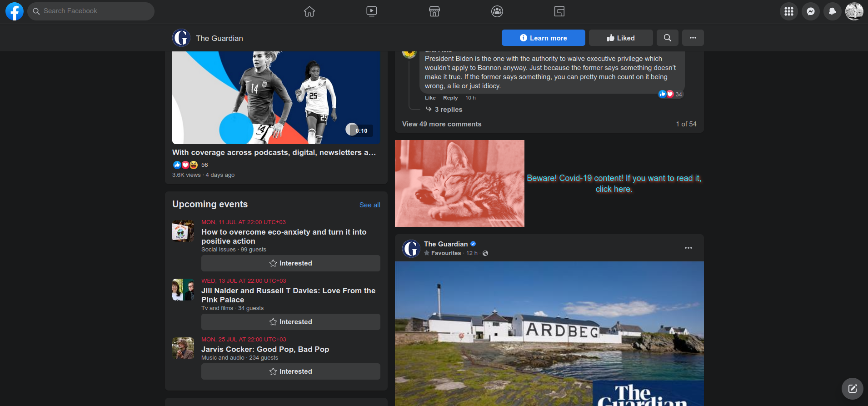The image size is (868, 406).
Task: Click the 12 h post timestamp
Action: click(x=472, y=253)
